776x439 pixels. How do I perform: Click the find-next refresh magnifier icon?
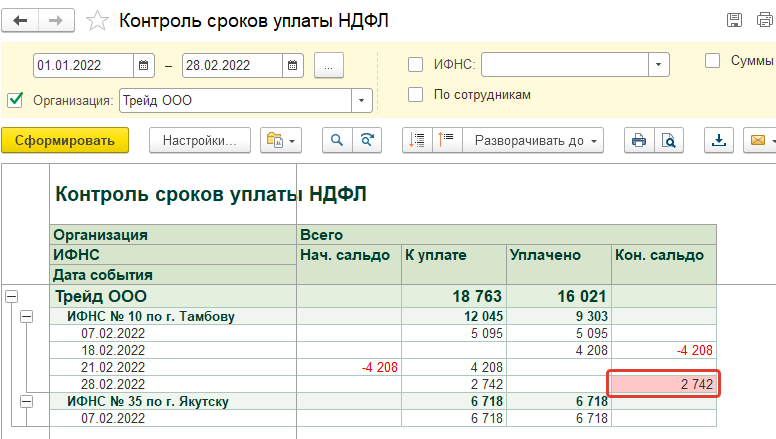(367, 141)
